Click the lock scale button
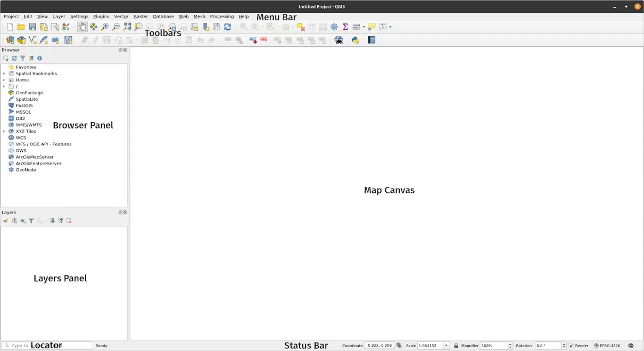Image resolution: width=644 pixels, height=351 pixels. click(456, 345)
